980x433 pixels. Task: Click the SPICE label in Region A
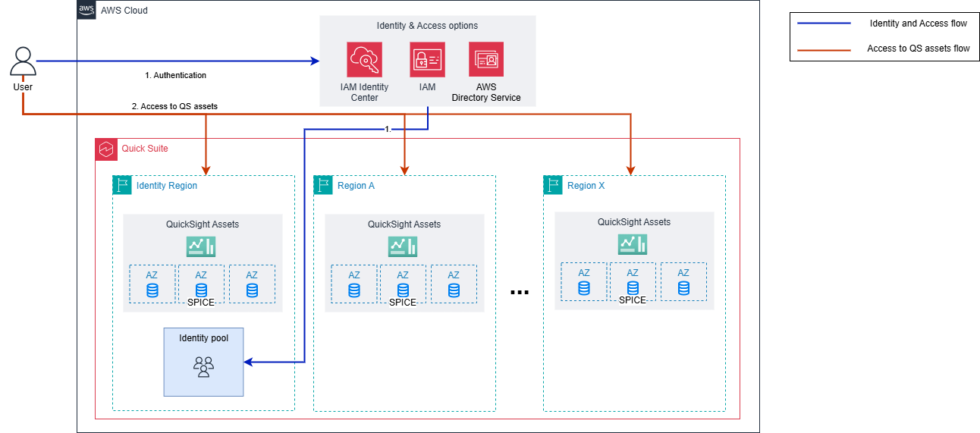403,303
